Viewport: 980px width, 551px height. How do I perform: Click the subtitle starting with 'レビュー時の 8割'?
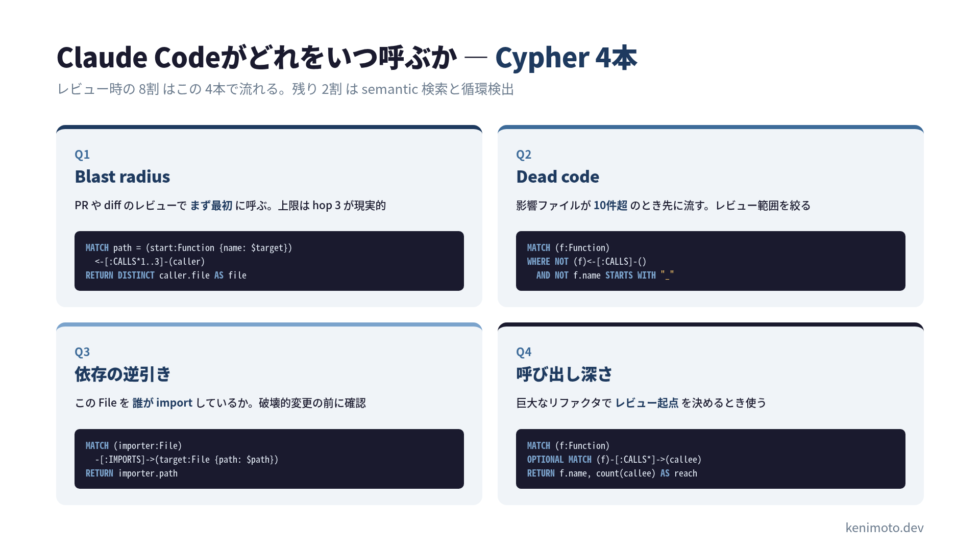(x=285, y=89)
